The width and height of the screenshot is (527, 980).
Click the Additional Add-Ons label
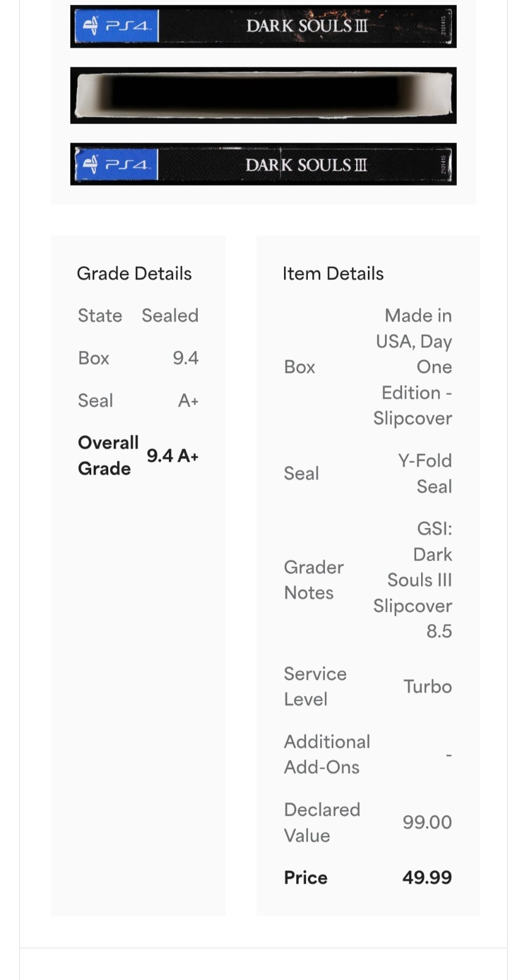click(x=327, y=755)
